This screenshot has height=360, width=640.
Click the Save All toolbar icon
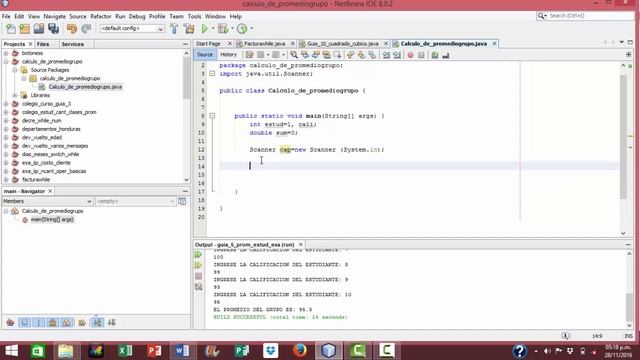tap(53, 29)
